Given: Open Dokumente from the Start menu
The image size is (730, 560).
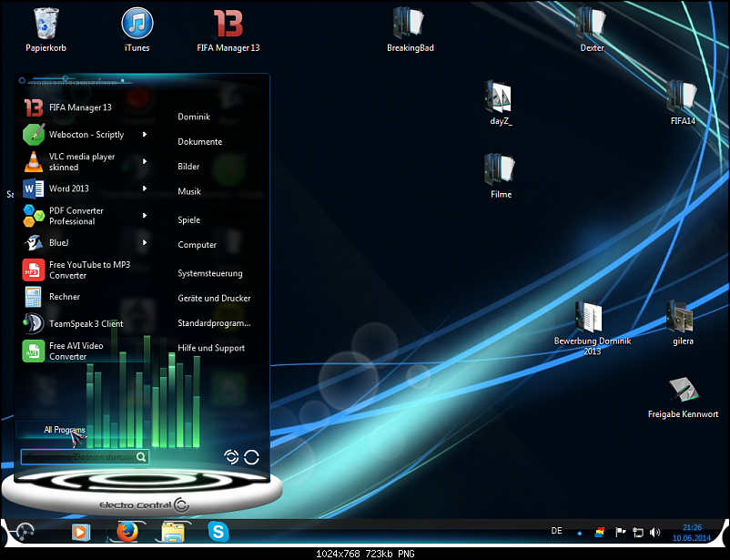Looking at the screenshot, I should [199, 142].
